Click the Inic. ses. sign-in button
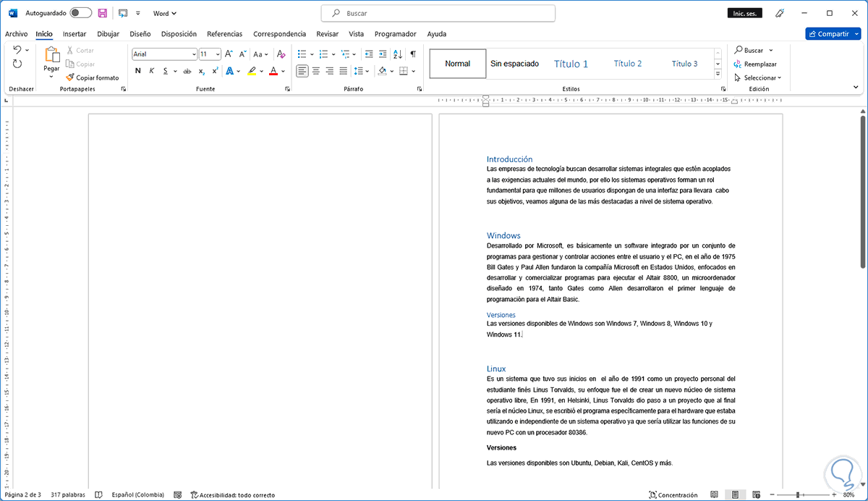 tap(744, 13)
